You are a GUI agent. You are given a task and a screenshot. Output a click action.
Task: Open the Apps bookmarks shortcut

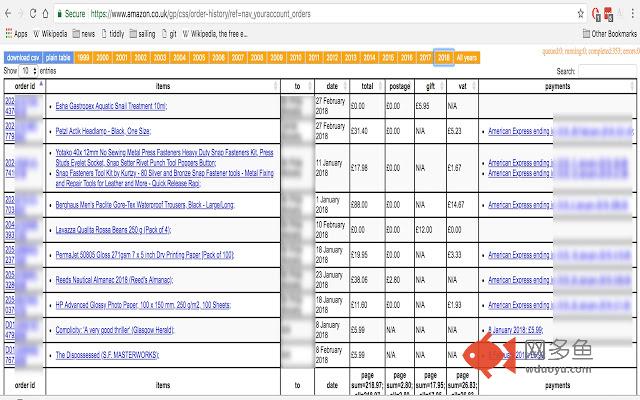[x=17, y=34]
